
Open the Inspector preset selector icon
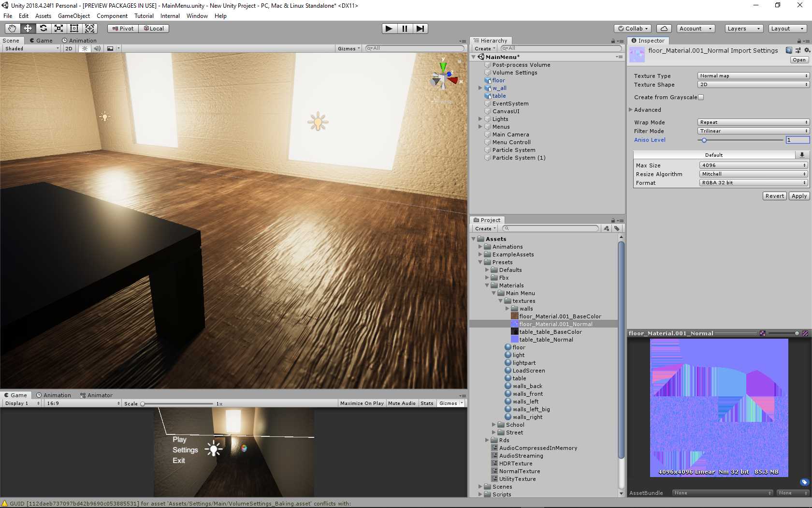coord(798,50)
